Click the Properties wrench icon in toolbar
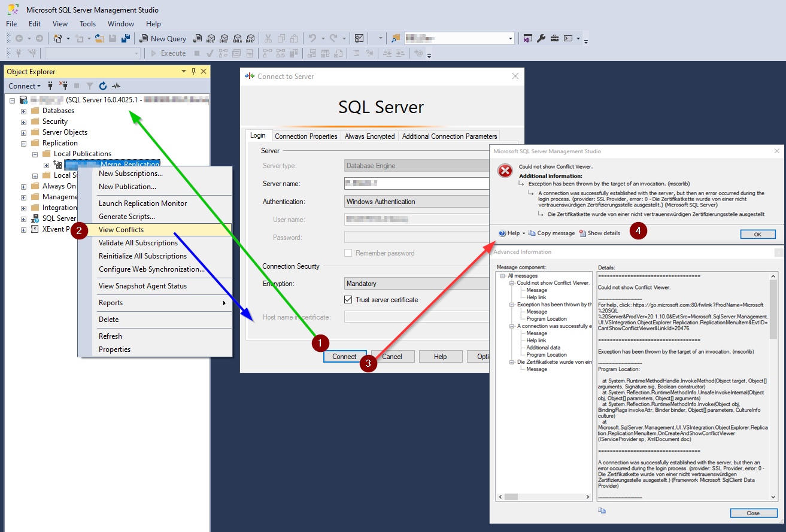The width and height of the screenshot is (786, 532). (x=541, y=38)
